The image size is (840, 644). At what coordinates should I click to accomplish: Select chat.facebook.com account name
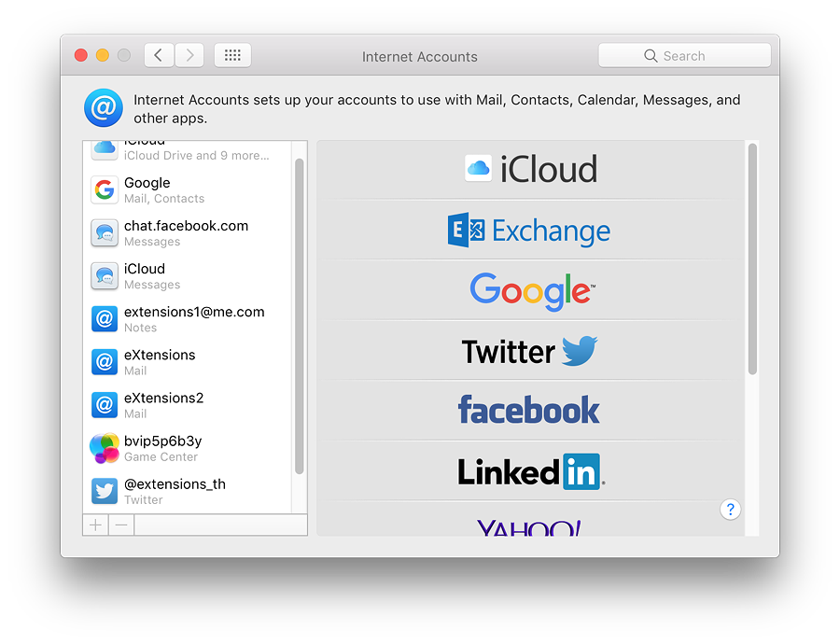point(187,226)
